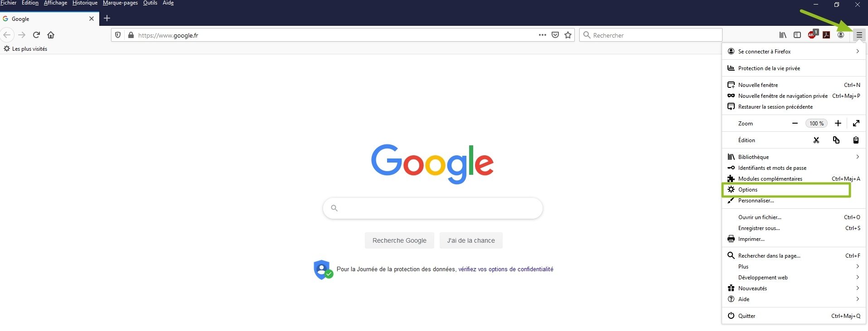Expand the Plus submenu
868x331 pixels.
click(x=794, y=266)
